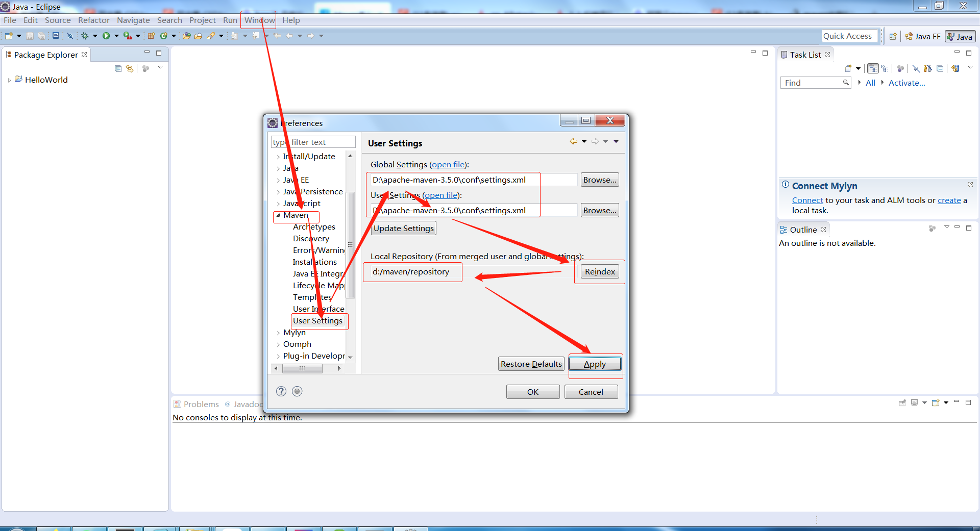Open dropdown next to the Debug icon

[x=95, y=36]
